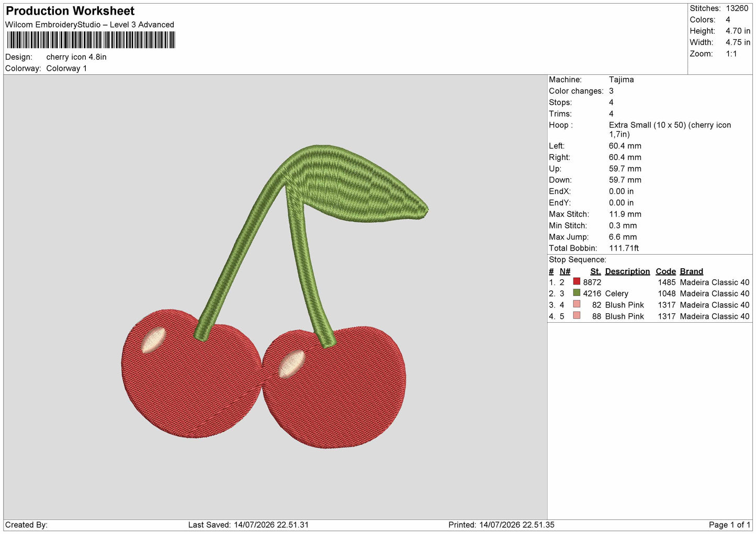Click the 'Created By:' footer label
The height and width of the screenshot is (534, 756).
26,525
